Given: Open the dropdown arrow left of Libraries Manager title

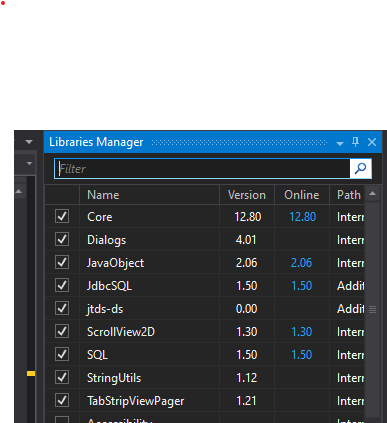Looking at the screenshot, I should coord(29,142).
